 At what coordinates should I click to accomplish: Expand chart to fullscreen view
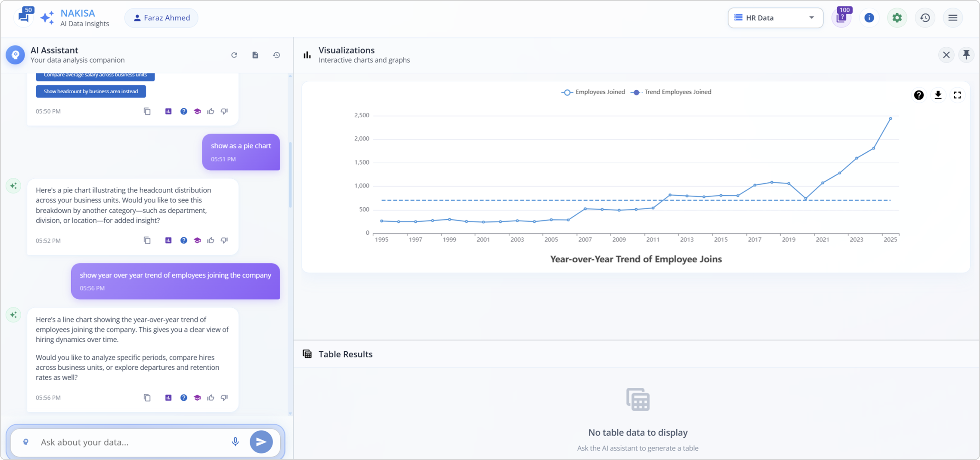click(x=957, y=95)
